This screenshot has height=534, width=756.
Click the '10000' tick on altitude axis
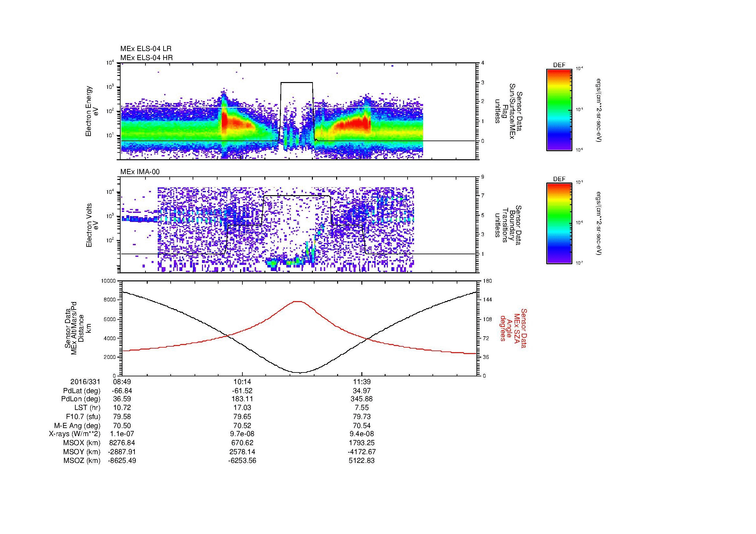(108, 281)
